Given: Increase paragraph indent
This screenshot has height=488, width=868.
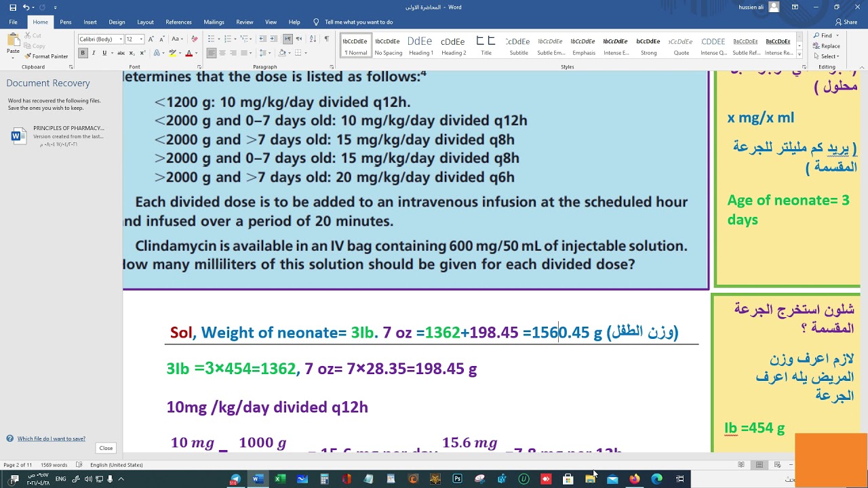Looking at the screenshot, I should click(x=273, y=39).
